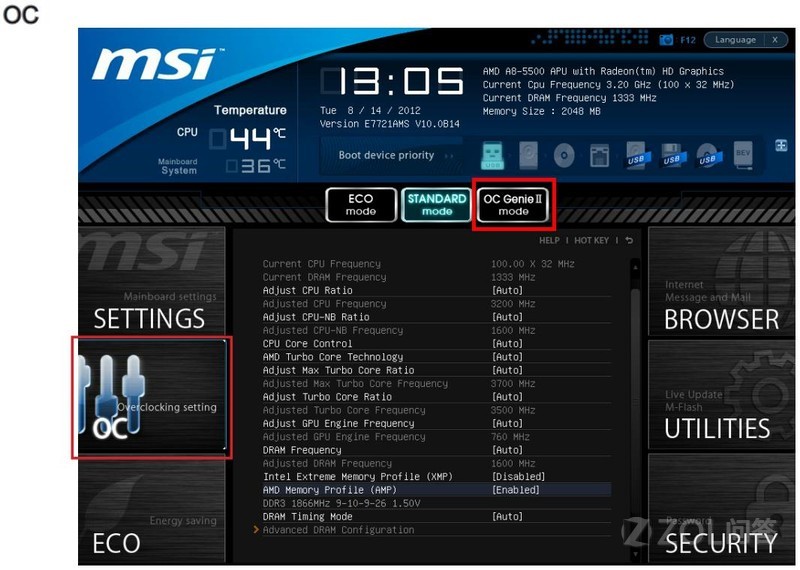Screen dimensions: 800x570
Task: Change Adjust CPU Ratio [Auto] value
Action: coord(507,290)
